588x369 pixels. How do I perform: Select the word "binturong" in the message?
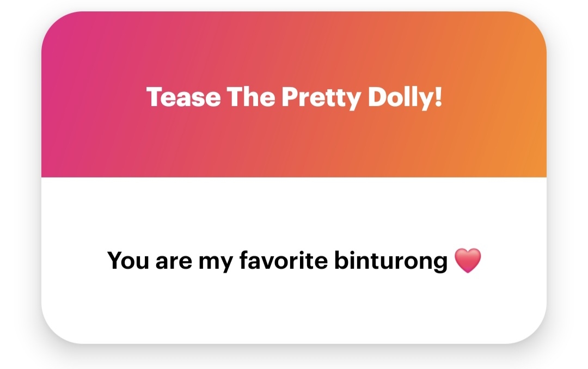[x=390, y=261]
